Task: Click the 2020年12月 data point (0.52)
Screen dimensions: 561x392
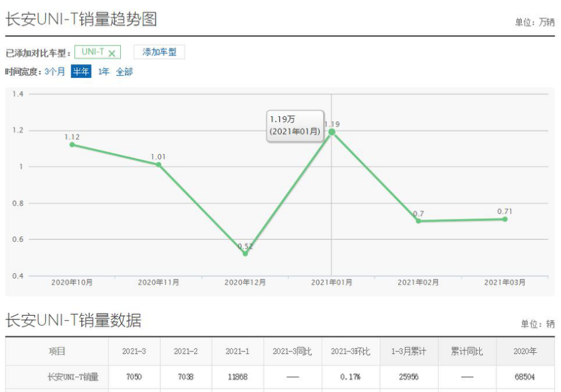Action: (245, 253)
